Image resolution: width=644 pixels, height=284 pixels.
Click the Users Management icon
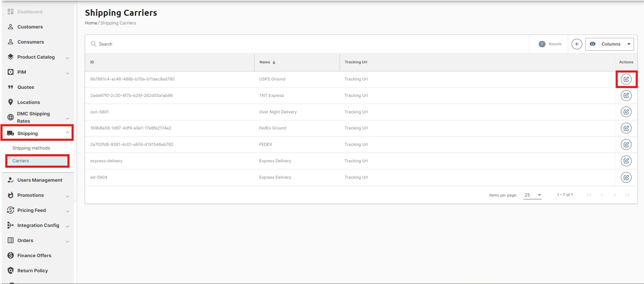pyautogui.click(x=11, y=180)
